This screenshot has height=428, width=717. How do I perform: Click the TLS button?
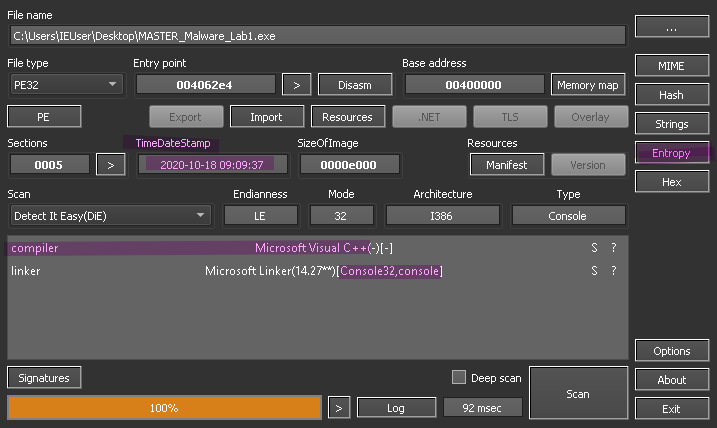pyautogui.click(x=510, y=117)
